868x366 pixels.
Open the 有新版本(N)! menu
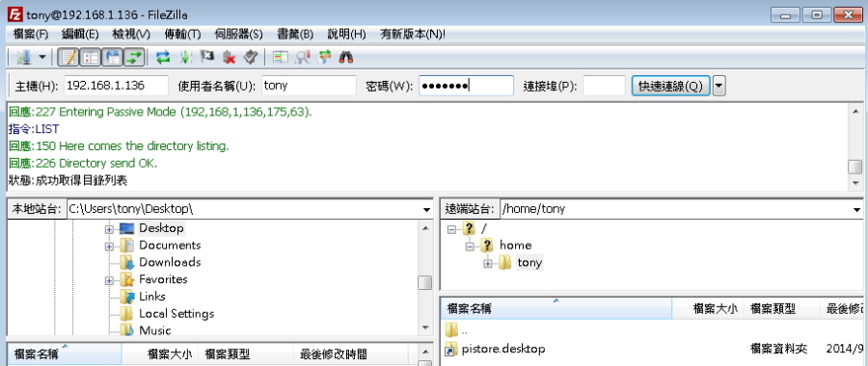pos(413,35)
